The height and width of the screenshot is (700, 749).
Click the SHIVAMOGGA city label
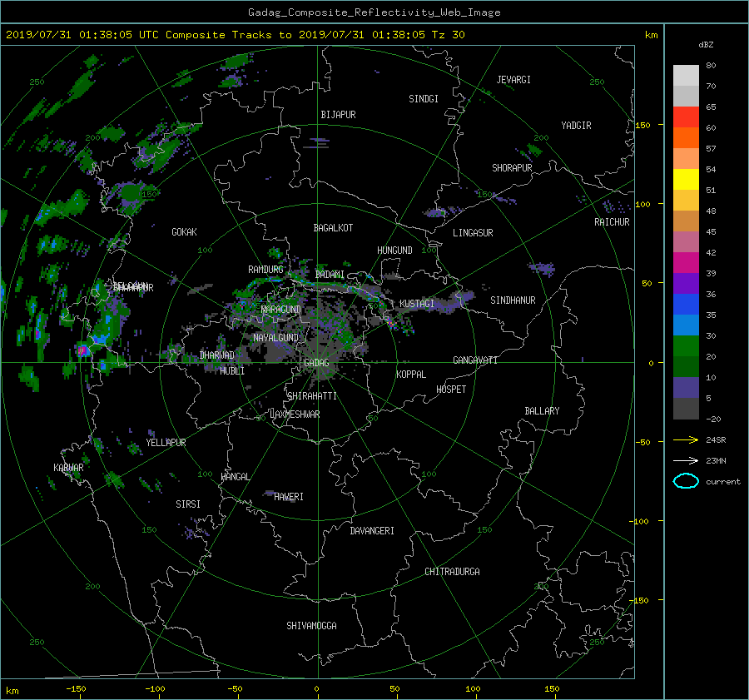(x=311, y=626)
